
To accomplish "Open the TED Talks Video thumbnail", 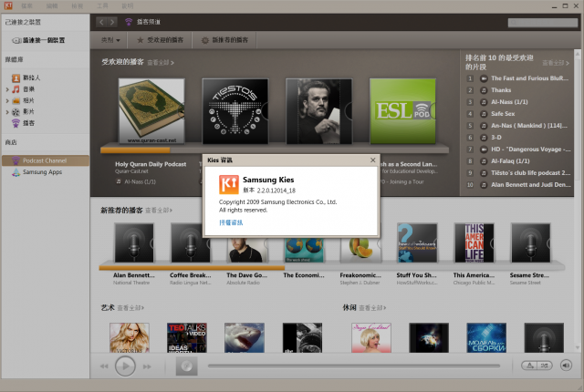I will pos(187,337).
